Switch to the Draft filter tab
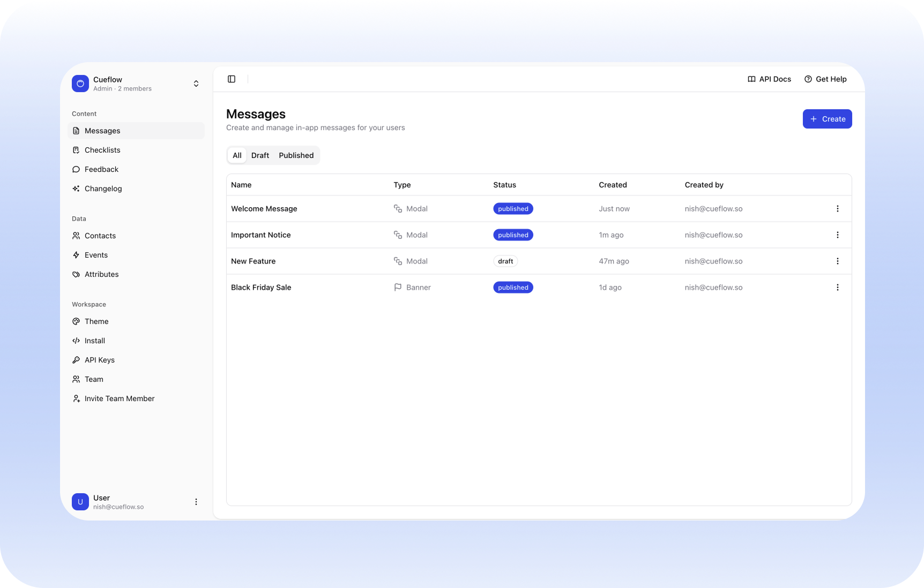924x588 pixels. point(260,155)
